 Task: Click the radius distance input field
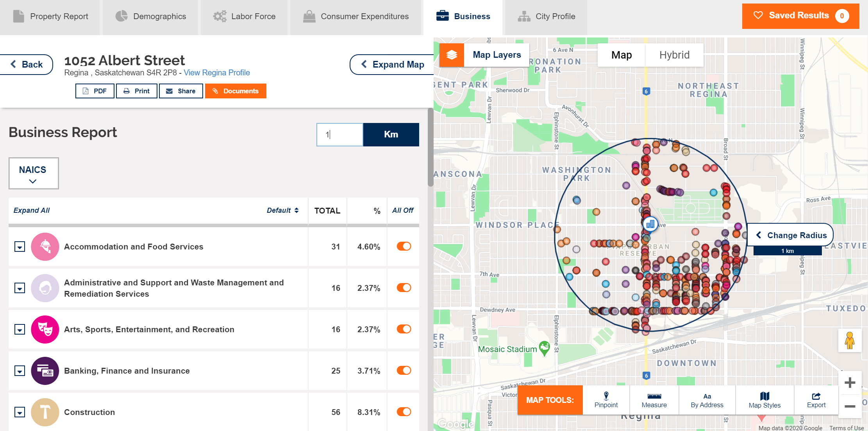click(339, 135)
